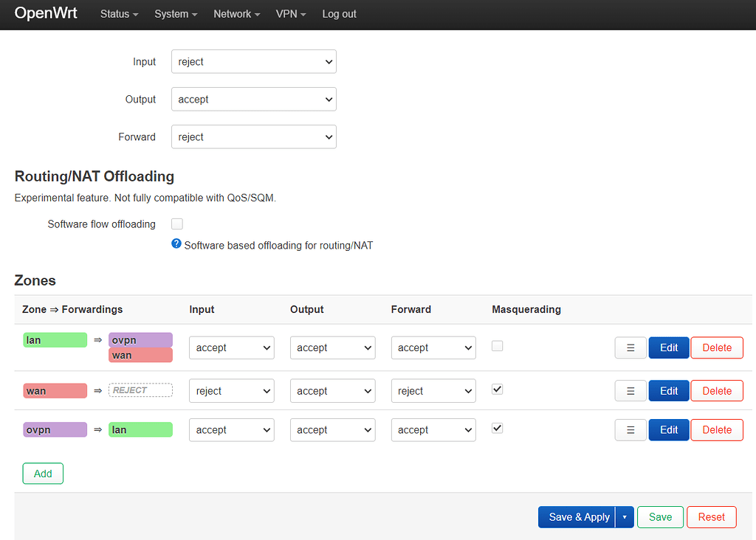
Task: Open the Save & Apply dropdown arrow
Action: click(624, 517)
